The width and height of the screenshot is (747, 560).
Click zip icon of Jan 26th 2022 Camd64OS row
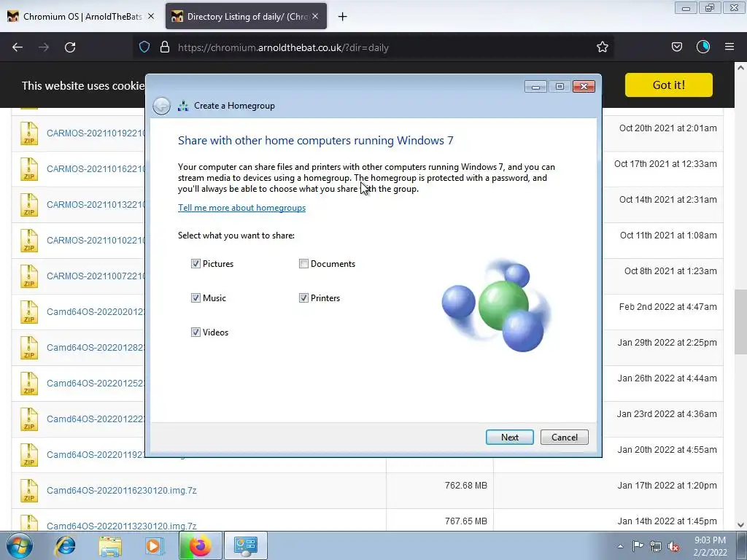pyautogui.click(x=29, y=384)
